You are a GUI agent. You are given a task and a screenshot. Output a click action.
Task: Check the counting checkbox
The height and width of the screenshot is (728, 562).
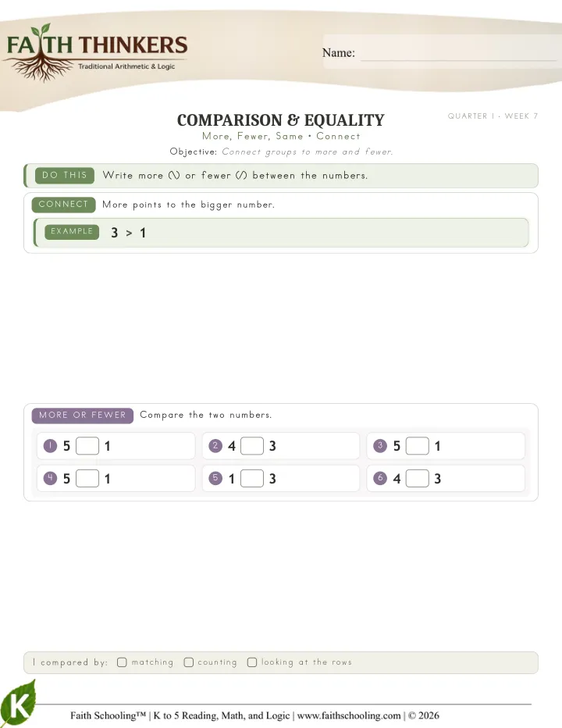click(x=188, y=662)
